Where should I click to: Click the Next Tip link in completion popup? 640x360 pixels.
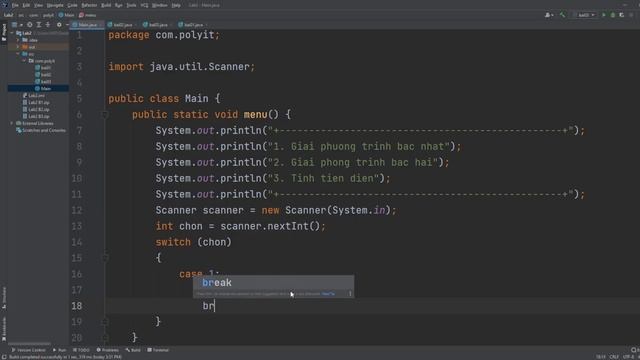tap(328, 294)
